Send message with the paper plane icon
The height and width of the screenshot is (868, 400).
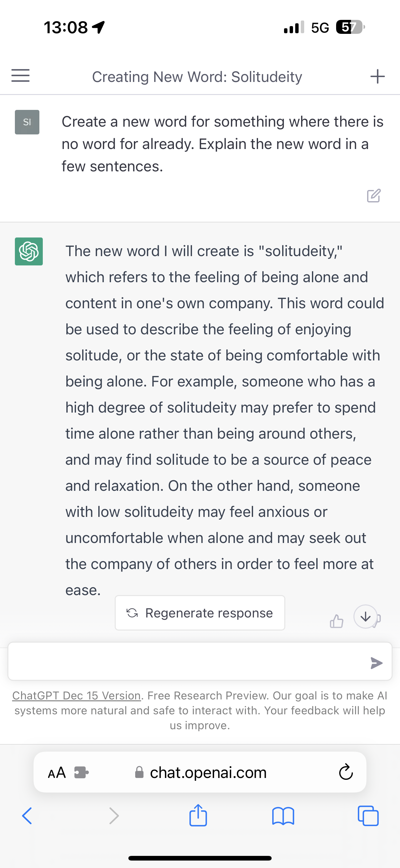pyautogui.click(x=376, y=663)
